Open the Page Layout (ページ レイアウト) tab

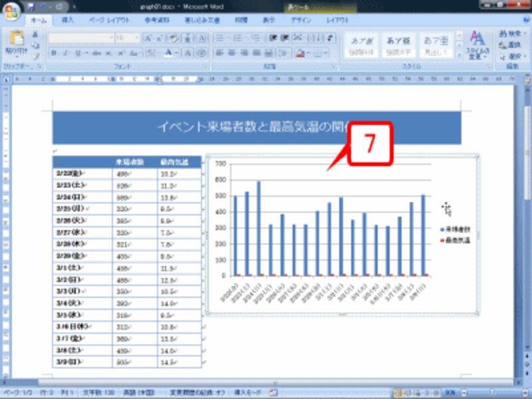110,21
